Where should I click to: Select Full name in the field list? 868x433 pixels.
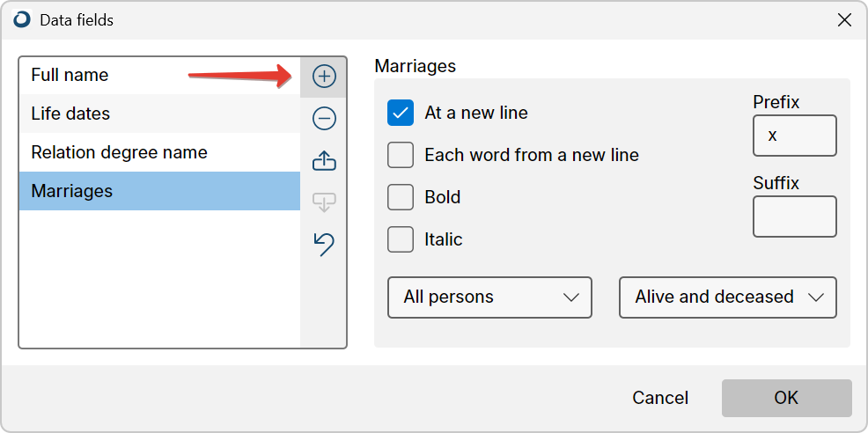[x=159, y=76]
